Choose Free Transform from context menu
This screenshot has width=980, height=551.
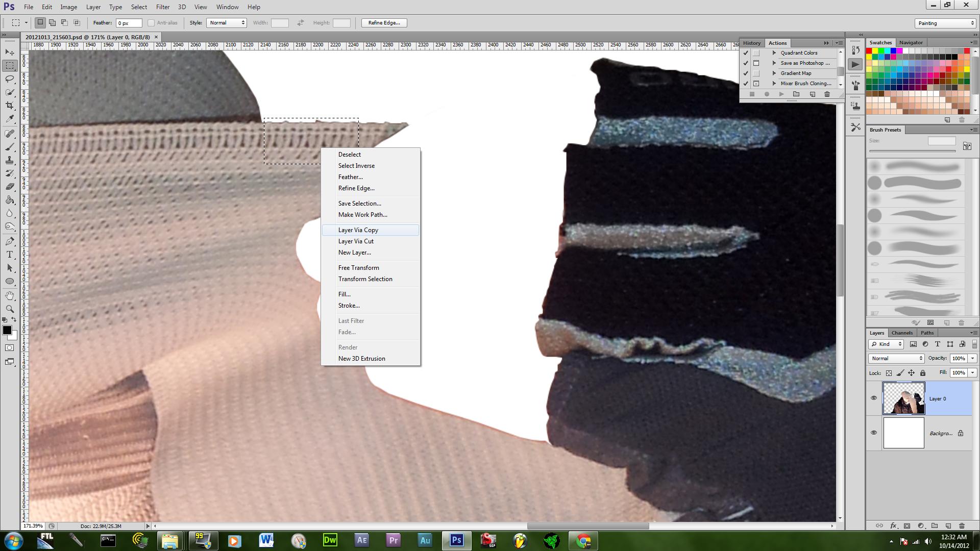click(371, 268)
